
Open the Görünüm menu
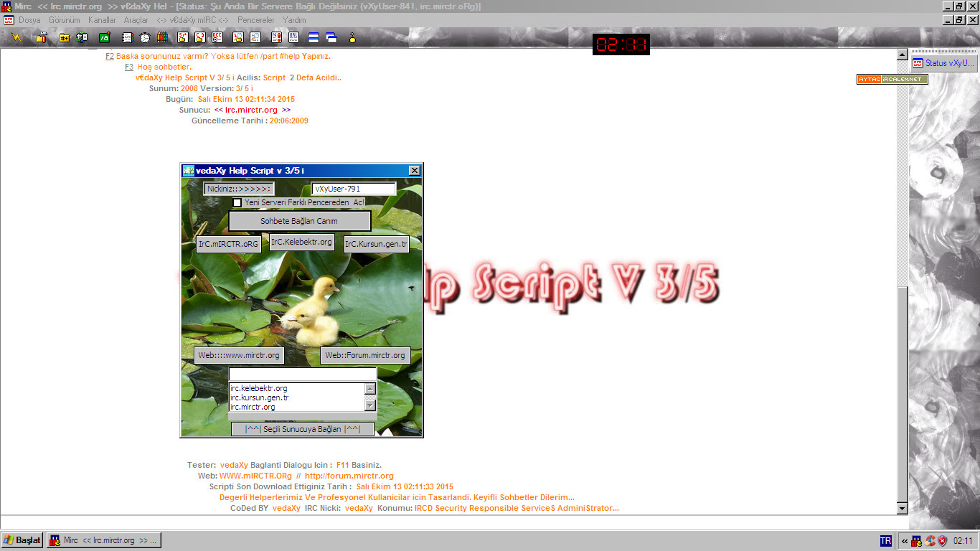64,20
